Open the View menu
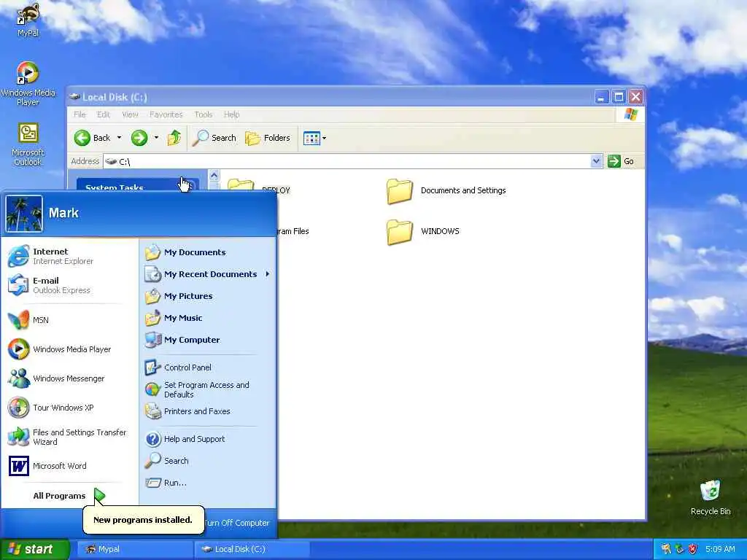Viewport: 747px width, 560px height. [x=130, y=114]
